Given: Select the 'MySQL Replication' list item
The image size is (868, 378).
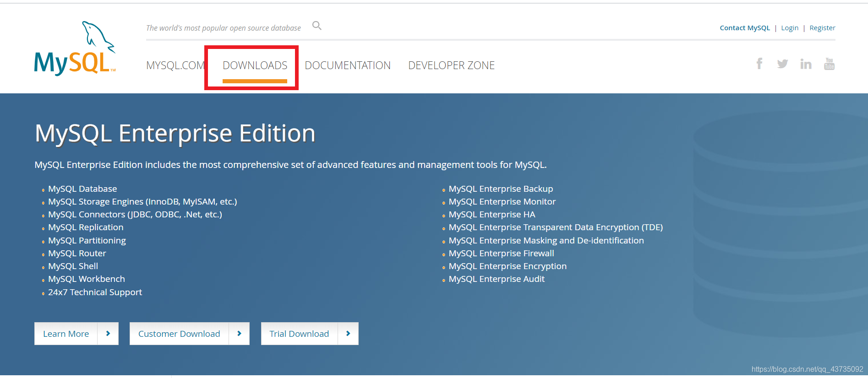Looking at the screenshot, I should (86, 227).
